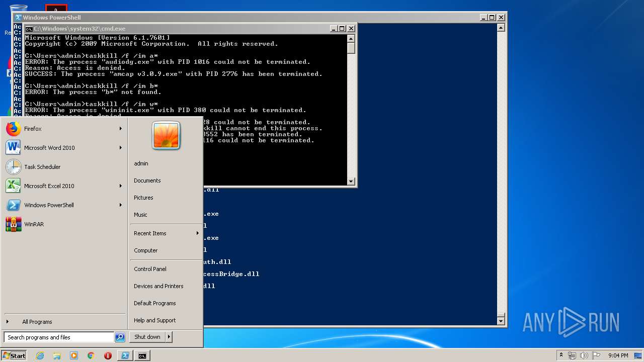The image size is (644, 362).
Task: Expand Microsoft Word 2010 jump list arrow
Action: point(121,148)
